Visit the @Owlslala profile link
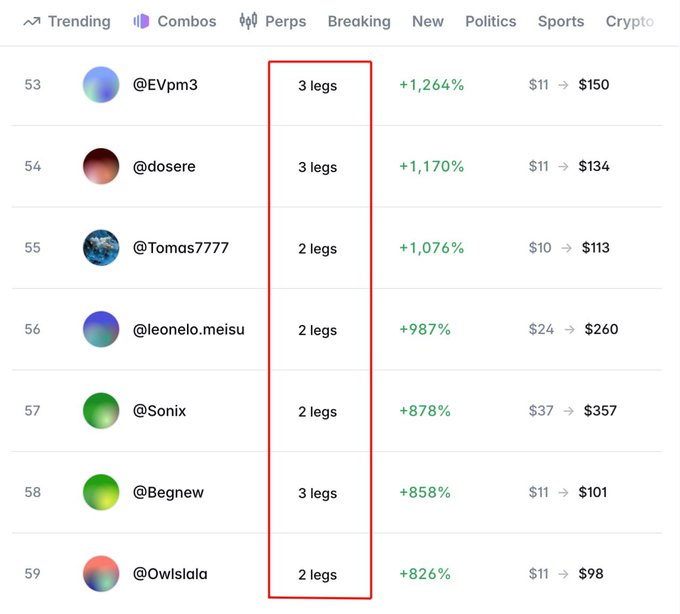The width and height of the screenshot is (680, 614). pyautogui.click(x=170, y=574)
